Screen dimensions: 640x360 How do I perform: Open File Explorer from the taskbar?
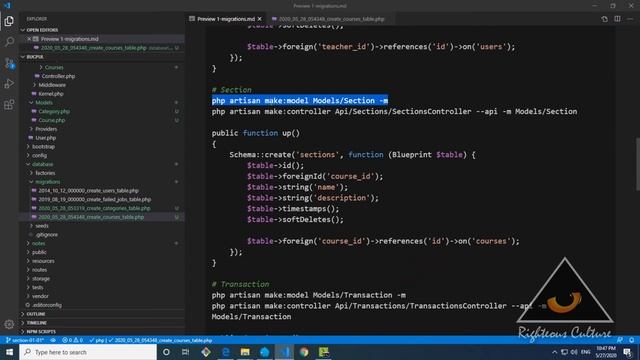pos(245,352)
